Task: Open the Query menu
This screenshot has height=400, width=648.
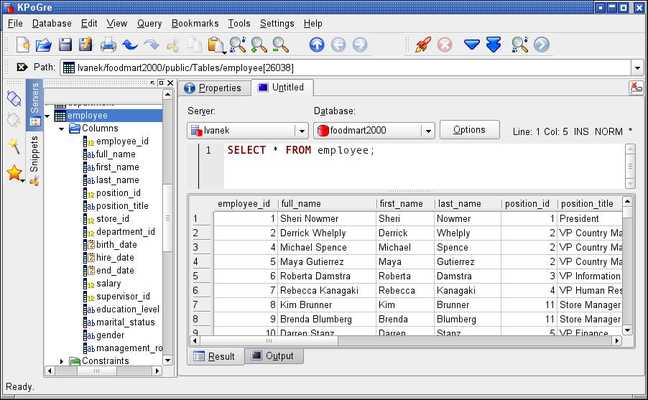Action: point(149,24)
